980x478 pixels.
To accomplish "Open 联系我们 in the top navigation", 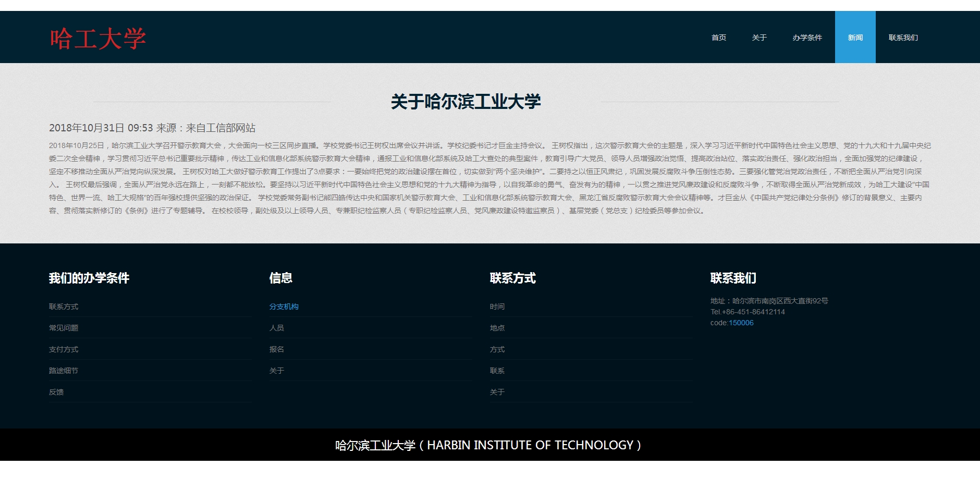I will pyautogui.click(x=903, y=38).
